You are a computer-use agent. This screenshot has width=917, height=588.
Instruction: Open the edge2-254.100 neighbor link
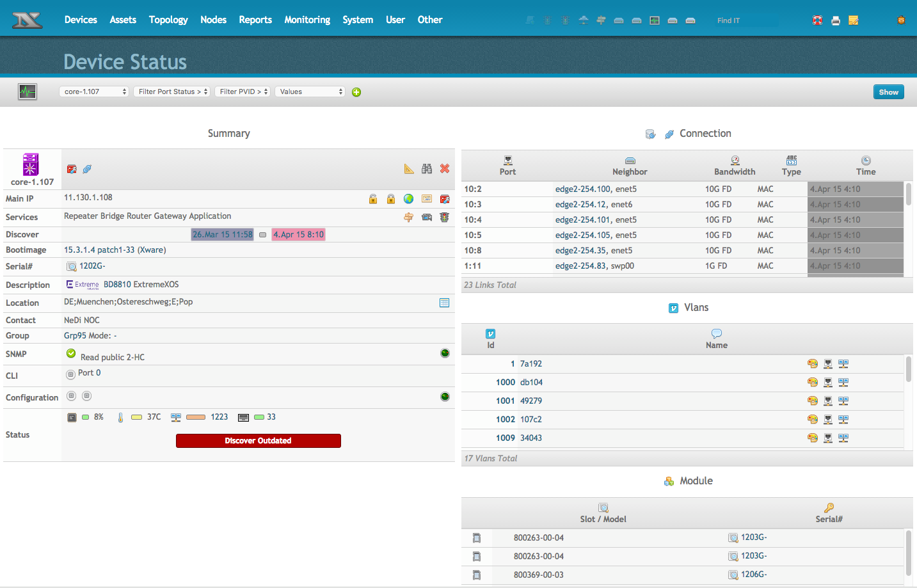pos(582,189)
